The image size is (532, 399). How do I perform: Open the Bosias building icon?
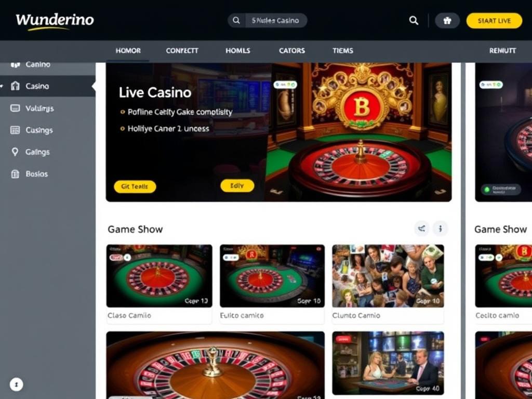pyautogui.click(x=15, y=174)
